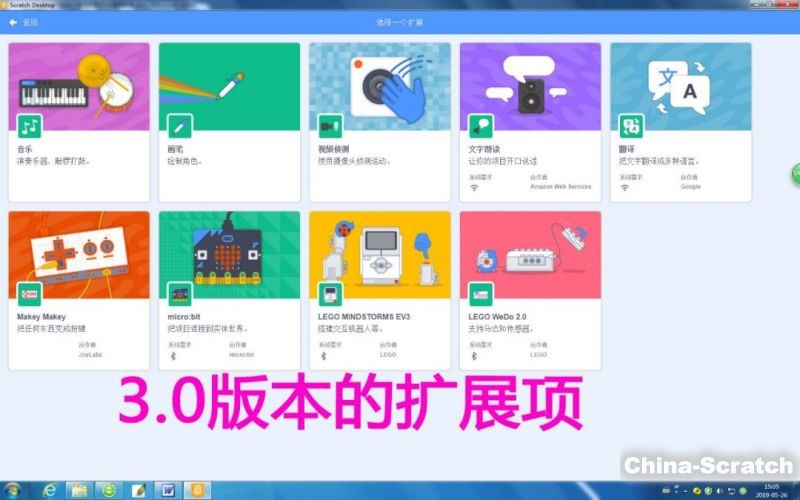Screen dimensions: 800x500
Task: Click the Music keyboard and drum banner
Action: tap(79, 86)
